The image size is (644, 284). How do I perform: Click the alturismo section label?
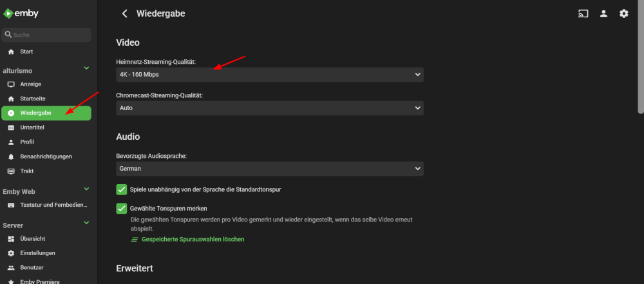[17, 71]
